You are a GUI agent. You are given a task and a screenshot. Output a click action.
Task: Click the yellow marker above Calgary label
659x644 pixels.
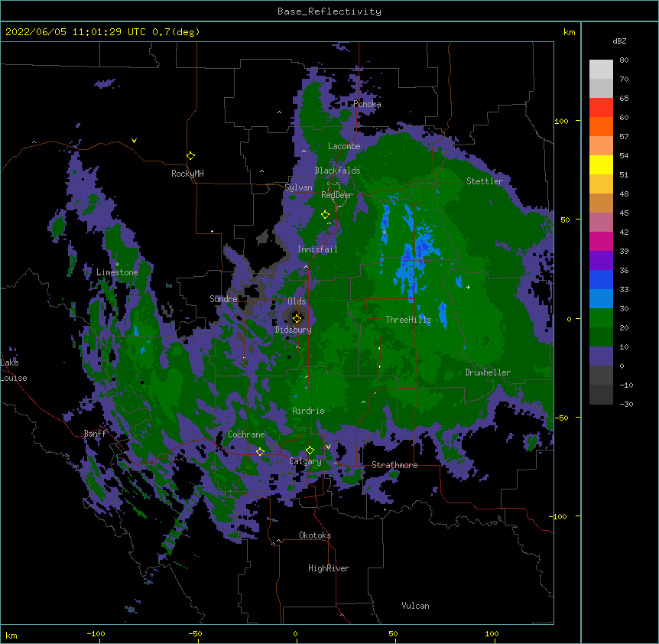click(310, 450)
